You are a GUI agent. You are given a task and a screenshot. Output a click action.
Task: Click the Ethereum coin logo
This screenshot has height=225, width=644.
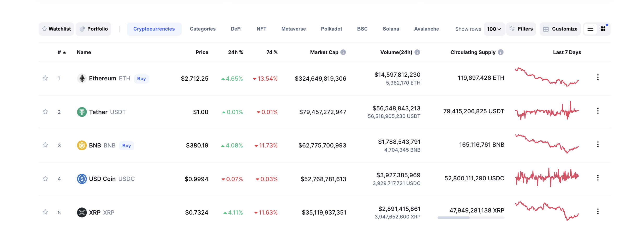82,78
